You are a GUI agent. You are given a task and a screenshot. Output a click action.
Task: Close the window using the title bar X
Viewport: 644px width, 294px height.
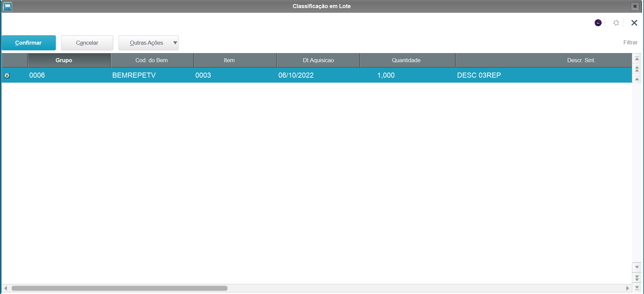tap(635, 6)
